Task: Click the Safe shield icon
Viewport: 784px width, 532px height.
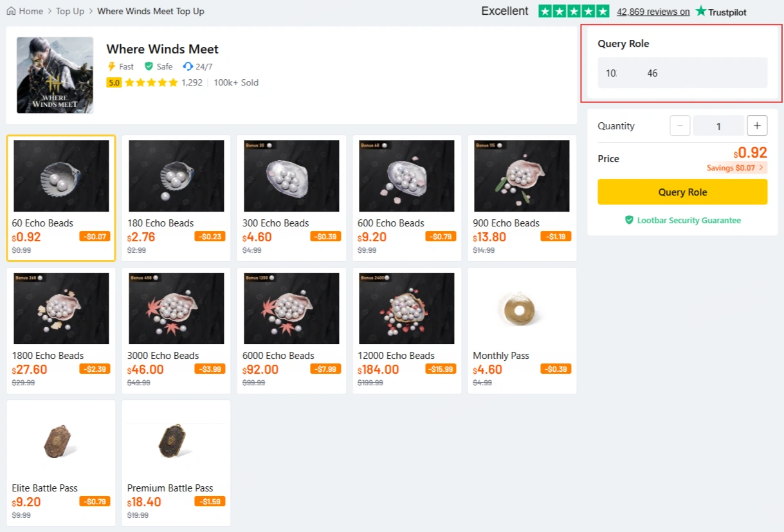Action: coord(149,66)
